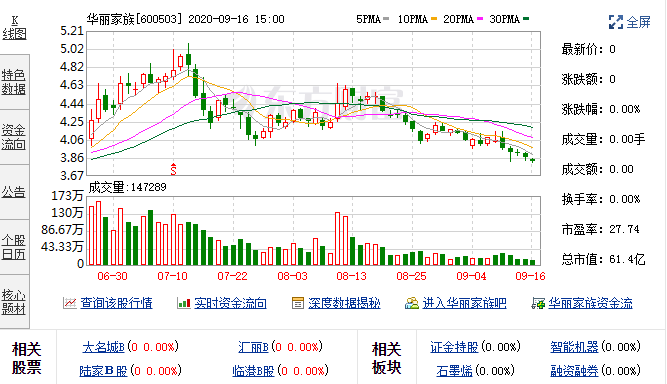
Task: Click the 涨跌额: 0 entry
Action: tap(588, 79)
